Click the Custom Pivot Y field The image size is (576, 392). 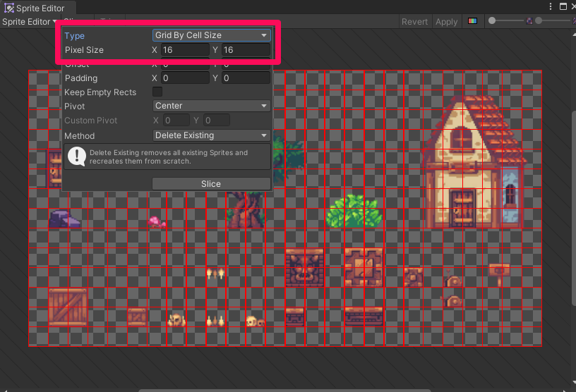point(217,121)
